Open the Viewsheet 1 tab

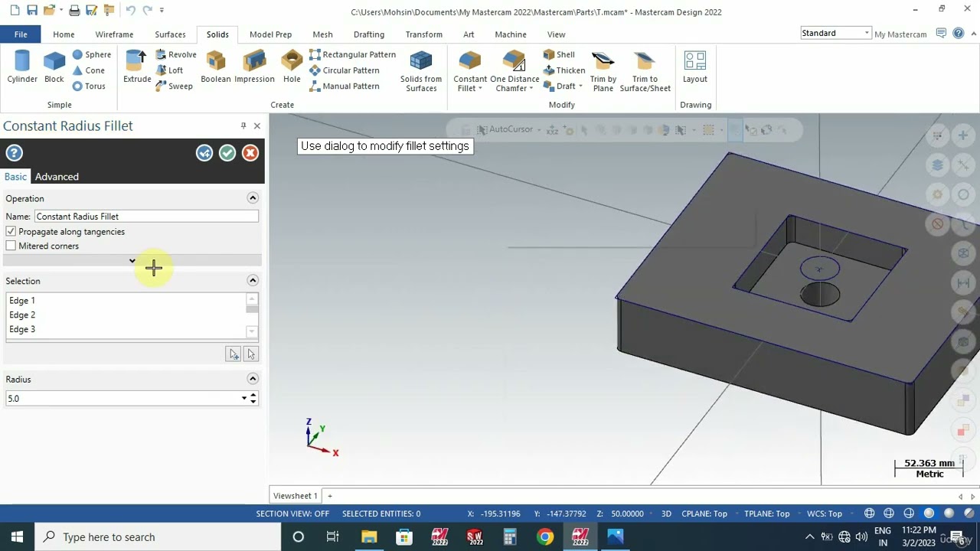tap(295, 496)
